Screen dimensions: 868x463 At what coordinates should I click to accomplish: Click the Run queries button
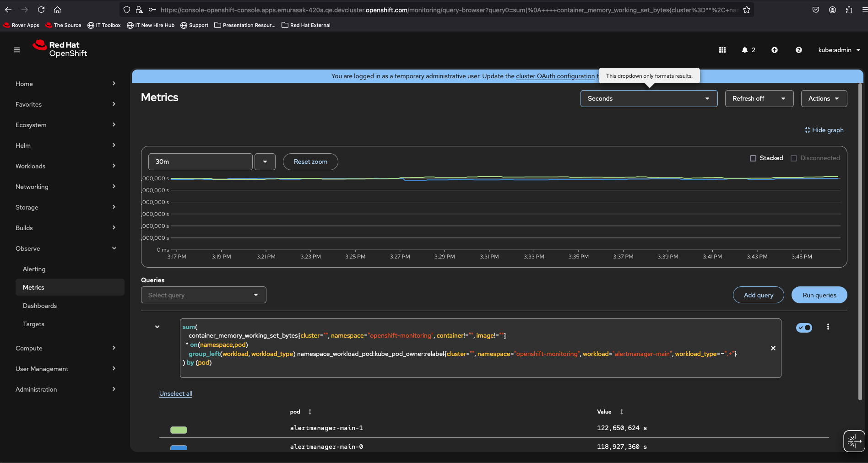[819, 295]
